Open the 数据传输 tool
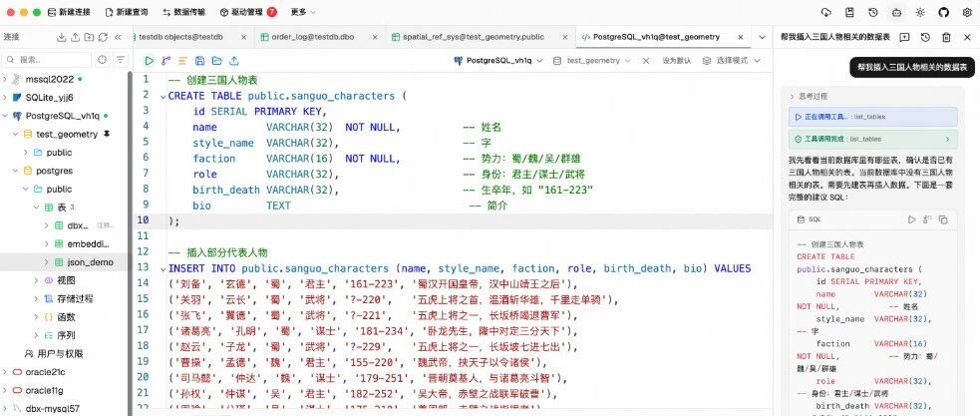Screen dimensions: 980x416 pyautogui.click(x=183, y=12)
